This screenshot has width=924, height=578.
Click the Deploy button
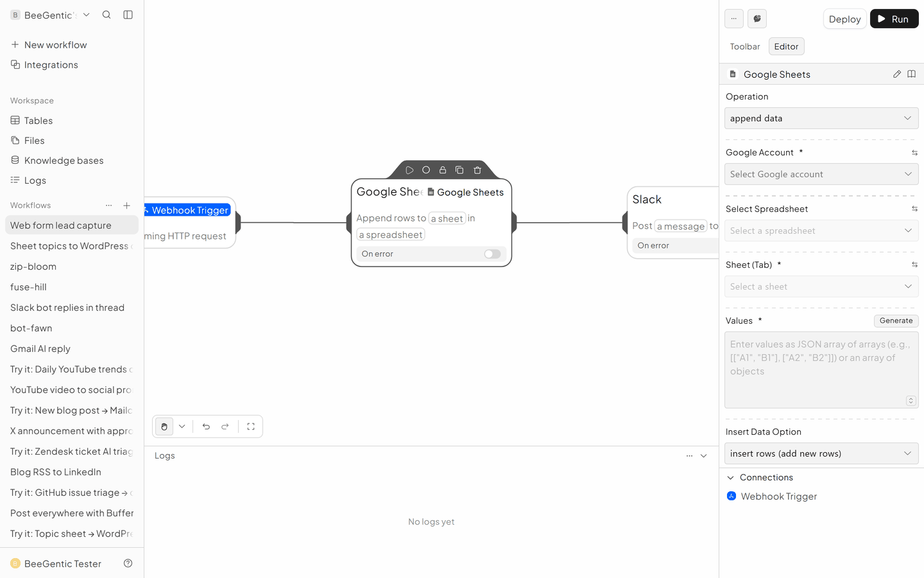[x=844, y=19]
